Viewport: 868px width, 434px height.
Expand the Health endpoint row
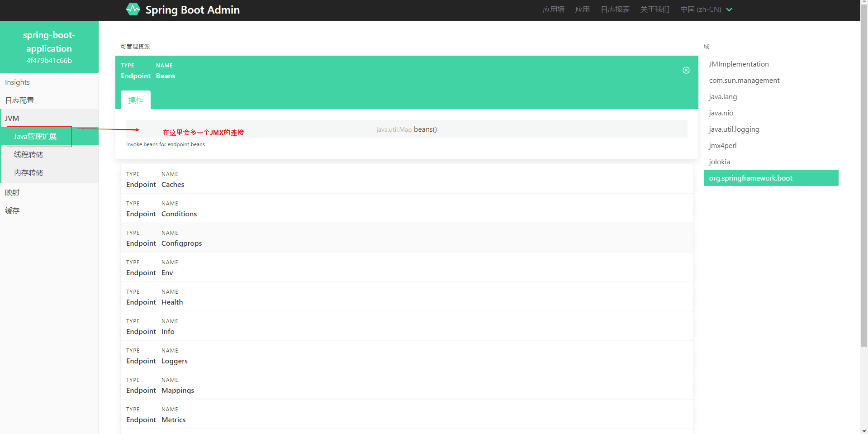pyautogui.click(x=406, y=297)
